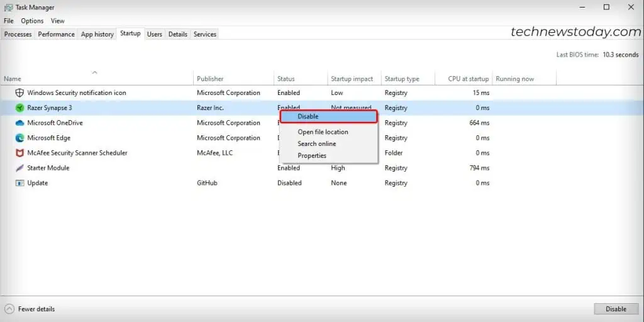Switch to the Performance tab
Screen dimensions: 644x322
(56, 34)
